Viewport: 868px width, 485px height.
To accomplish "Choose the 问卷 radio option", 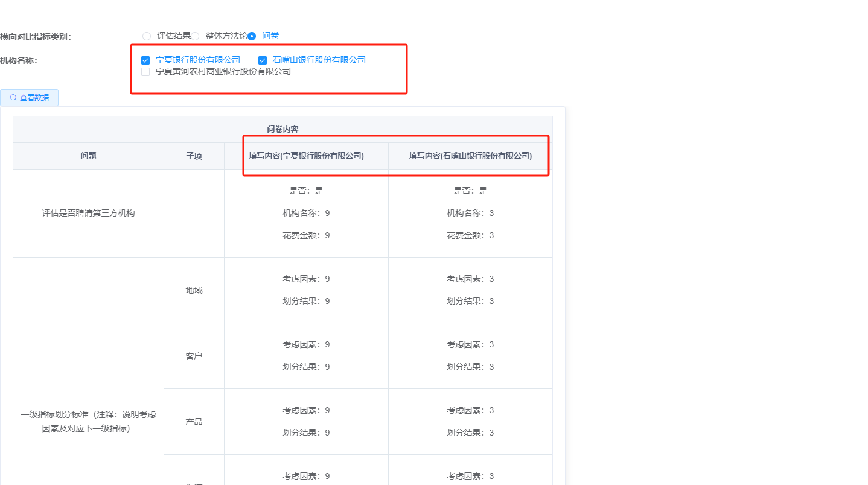I will 252,36.
